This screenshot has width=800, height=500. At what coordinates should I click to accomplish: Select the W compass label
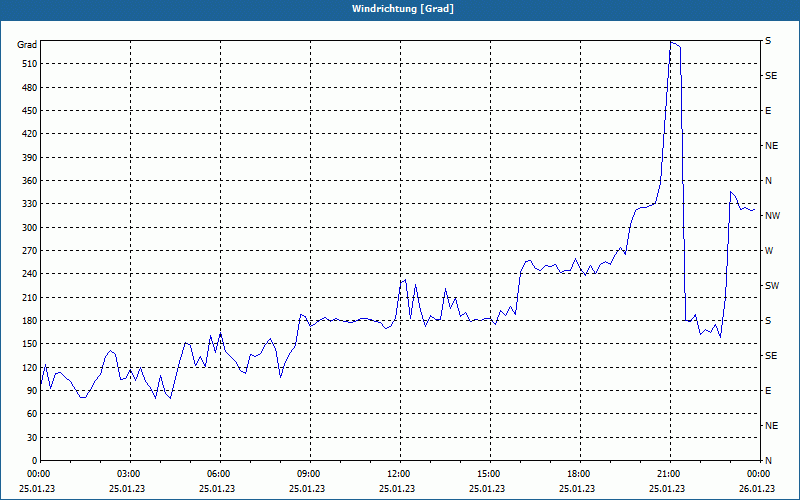[769, 251]
